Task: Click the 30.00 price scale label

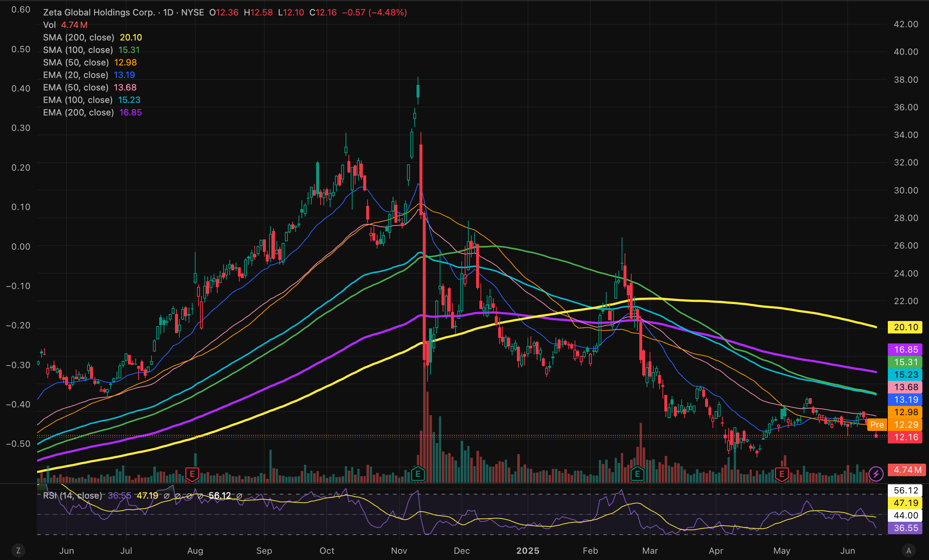Action: click(905, 190)
